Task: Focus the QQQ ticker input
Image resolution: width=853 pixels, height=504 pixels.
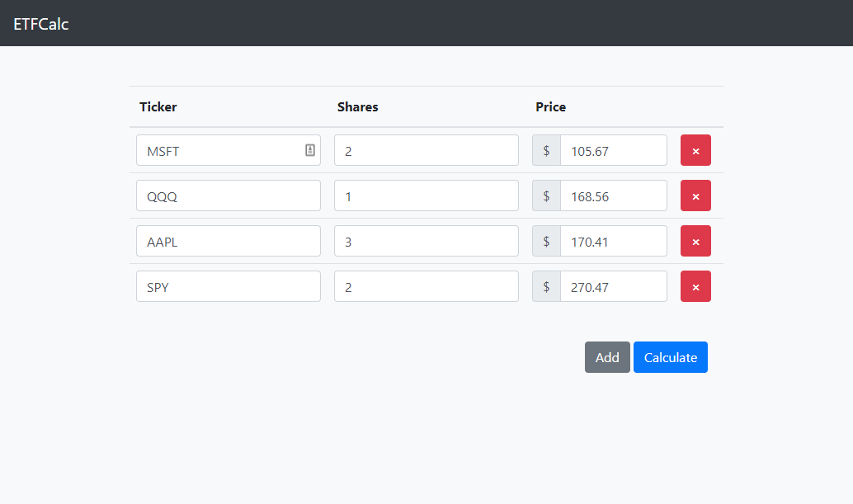Action: (x=229, y=195)
